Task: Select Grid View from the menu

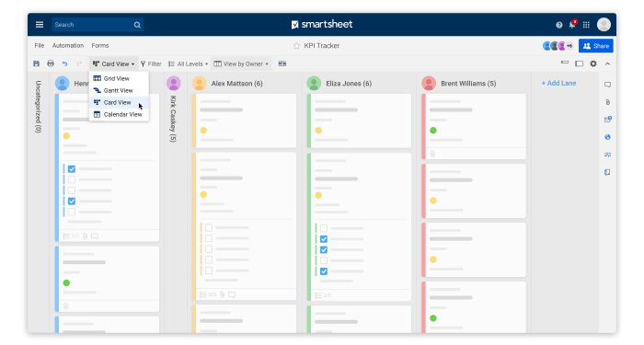Action: click(x=119, y=78)
